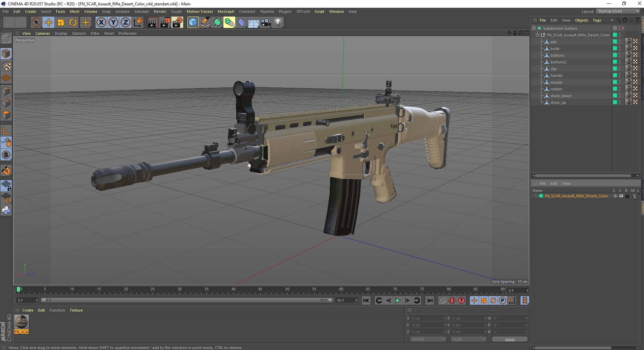This screenshot has width=644, height=350.
Task: Click frame 45 on the timeline ruler
Action: click(x=260, y=289)
